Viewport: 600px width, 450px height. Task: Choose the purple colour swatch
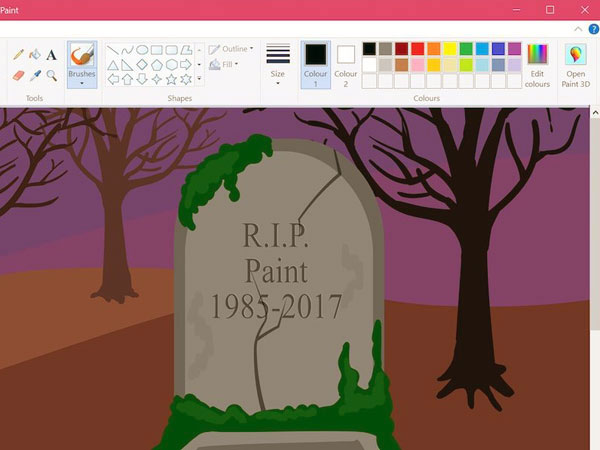[x=515, y=49]
